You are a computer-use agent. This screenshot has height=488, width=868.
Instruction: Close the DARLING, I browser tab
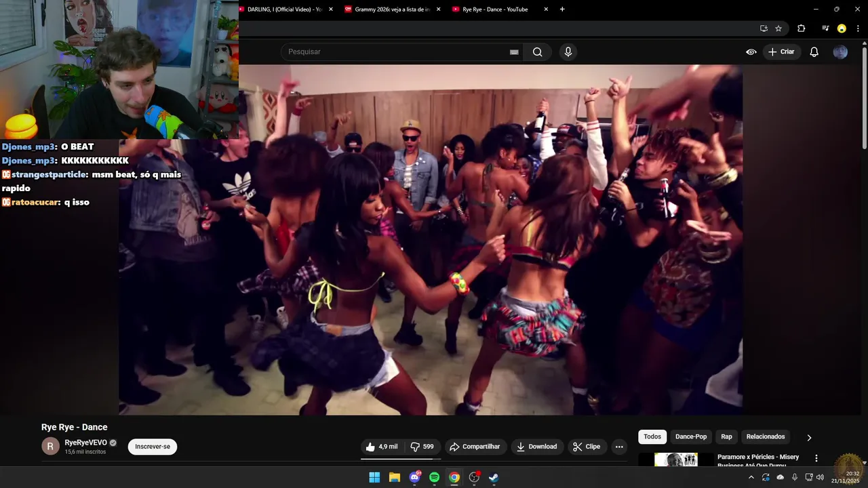pyautogui.click(x=331, y=9)
